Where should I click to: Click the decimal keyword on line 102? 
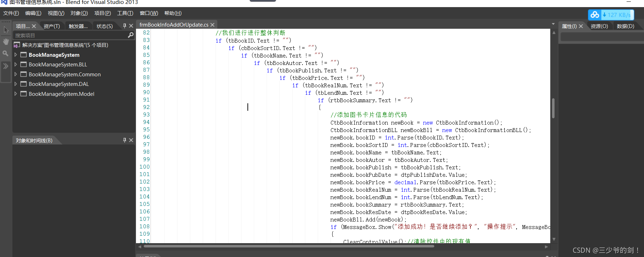coord(405,182)
